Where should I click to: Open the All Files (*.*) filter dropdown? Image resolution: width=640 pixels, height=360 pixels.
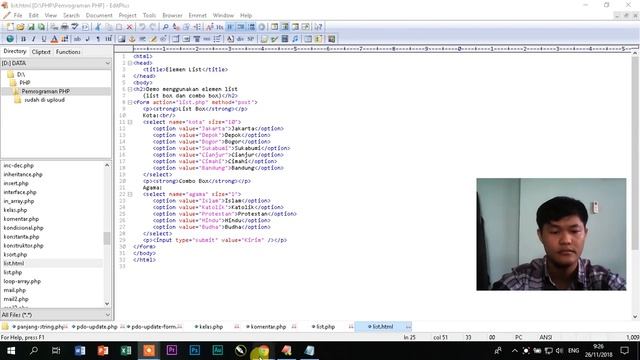coord(107,315)
